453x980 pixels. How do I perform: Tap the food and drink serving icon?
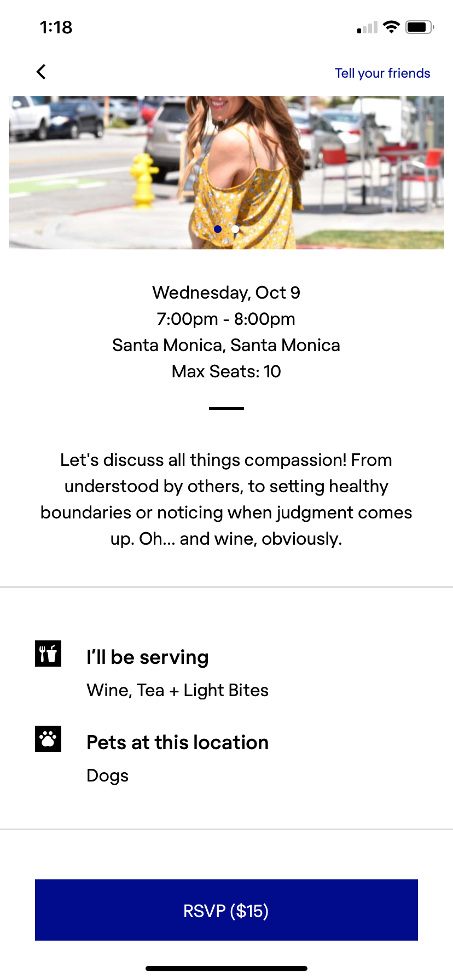[48, 654]
